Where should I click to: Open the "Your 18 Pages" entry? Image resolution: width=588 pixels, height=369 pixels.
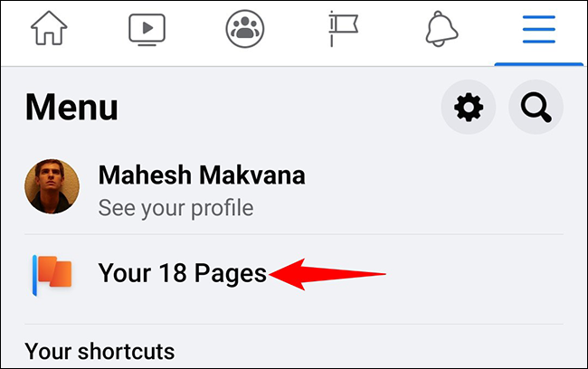(x=182, y=272)
